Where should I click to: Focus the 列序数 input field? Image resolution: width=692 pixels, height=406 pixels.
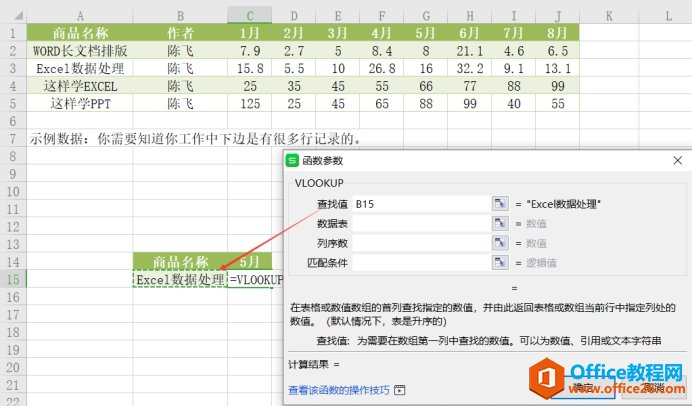coord(421,243)
